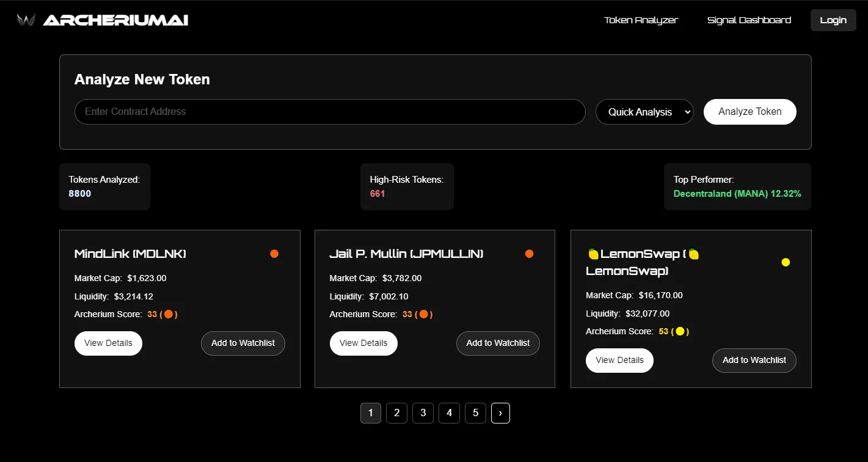Click the next page chevron in pagination
This screenshot has width=868, height=462.
[x=500, y=413]
